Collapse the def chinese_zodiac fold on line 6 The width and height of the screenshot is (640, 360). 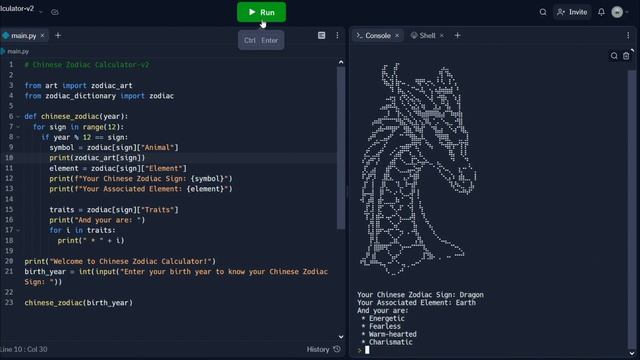click(x=18, y=117)
